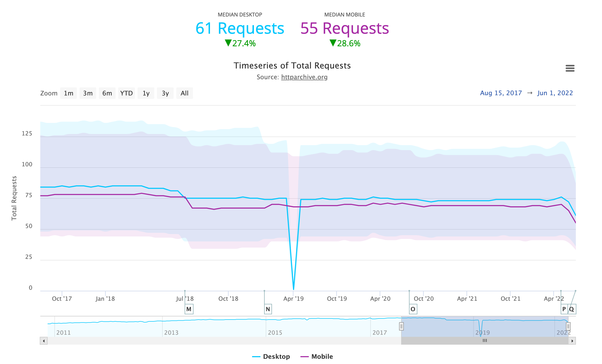The width and height of the screenshot is (602, 364).
Task: Edit the Jun 1, 2022 end date
Action: pos(555,93)
